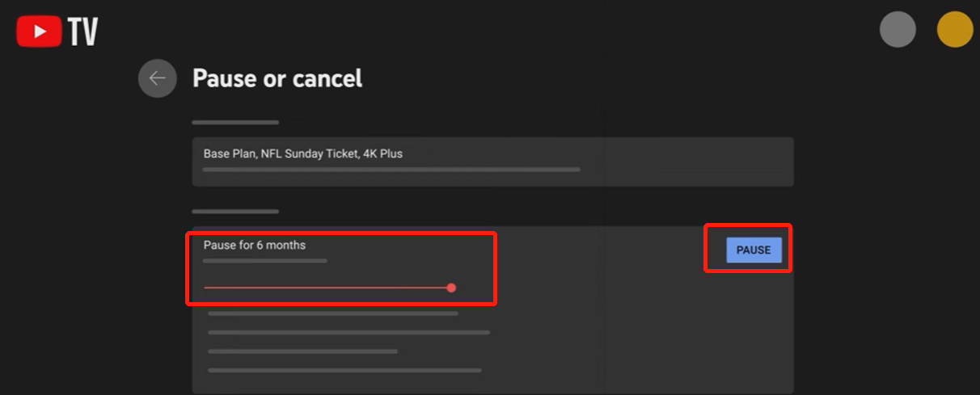The height and width of the screenshot is (395, 980).
Task: Click the third description line below the slider
Action: (302, 351)
